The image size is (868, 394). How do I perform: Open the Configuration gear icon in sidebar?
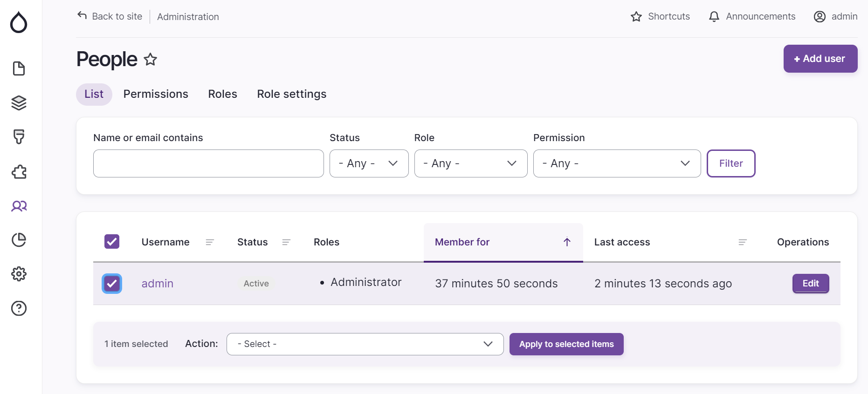click(19, 274)
